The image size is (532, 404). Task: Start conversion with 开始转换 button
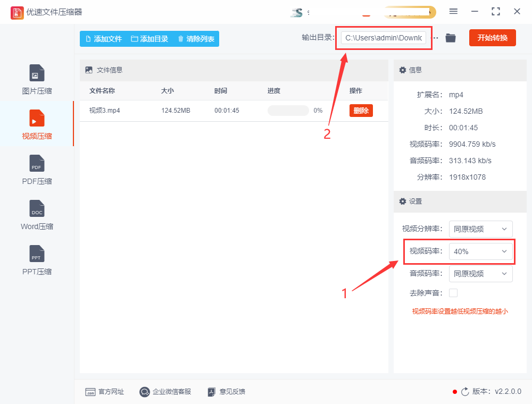click(x=492, y=38)
